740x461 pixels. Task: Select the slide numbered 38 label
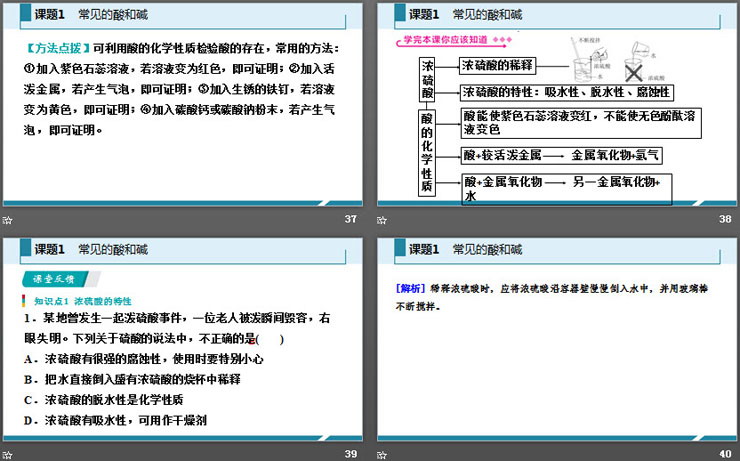725,220
